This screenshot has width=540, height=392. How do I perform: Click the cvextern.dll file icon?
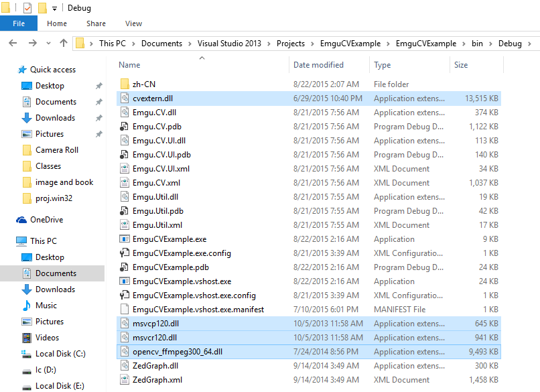point(125,99)
